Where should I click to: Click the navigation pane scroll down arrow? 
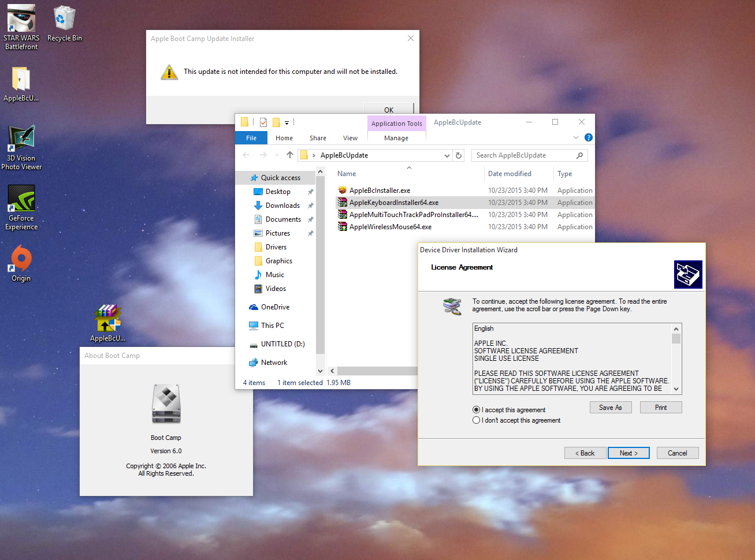[x=320, y=371]
